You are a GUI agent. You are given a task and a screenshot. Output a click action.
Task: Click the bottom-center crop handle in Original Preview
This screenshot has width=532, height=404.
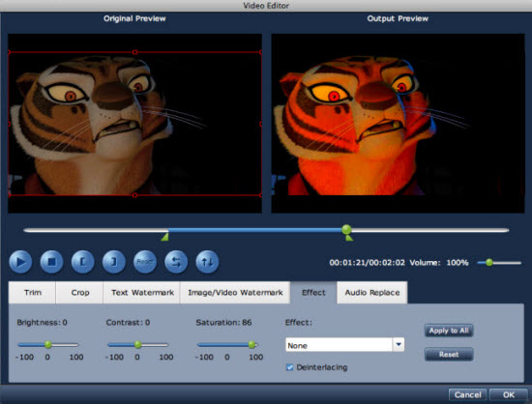(134, 195)
